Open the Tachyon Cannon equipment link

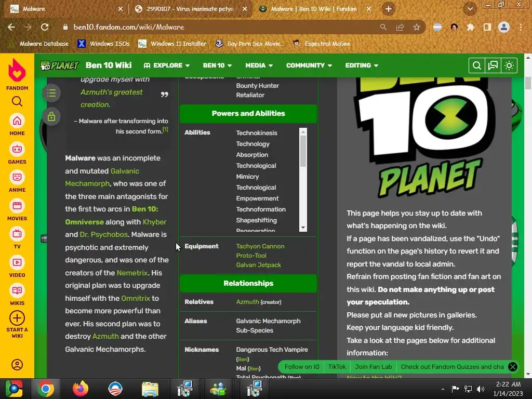click(x=260, y=246)
